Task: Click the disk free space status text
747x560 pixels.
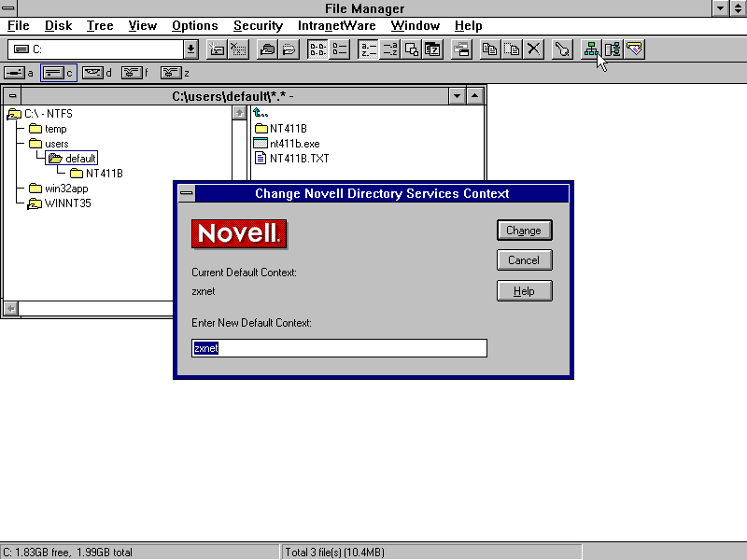Action: (67, 553)
